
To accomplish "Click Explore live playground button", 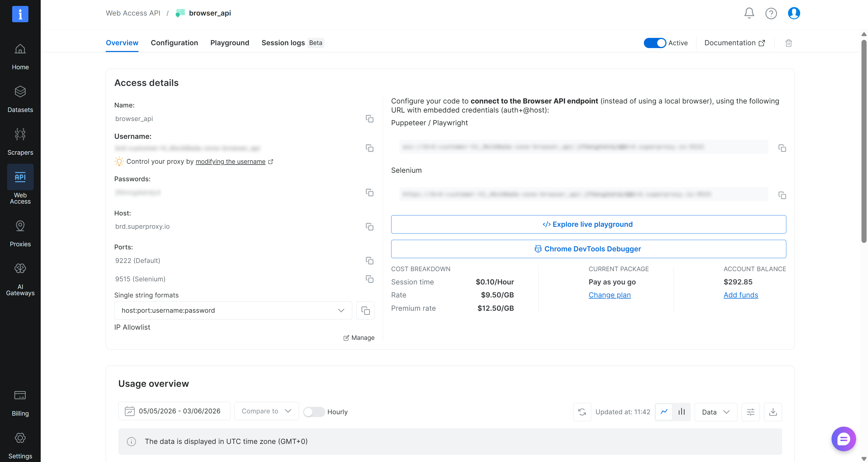I will click(x=588, y=224).
